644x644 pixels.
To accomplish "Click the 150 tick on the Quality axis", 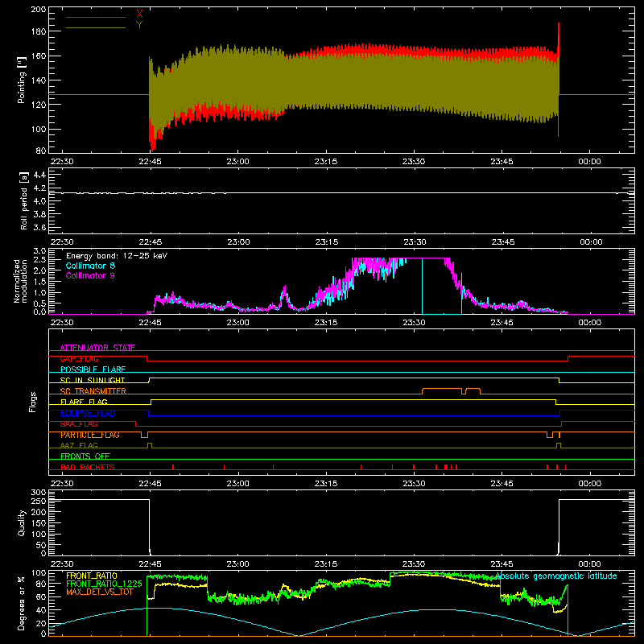I will coord(39,523).
